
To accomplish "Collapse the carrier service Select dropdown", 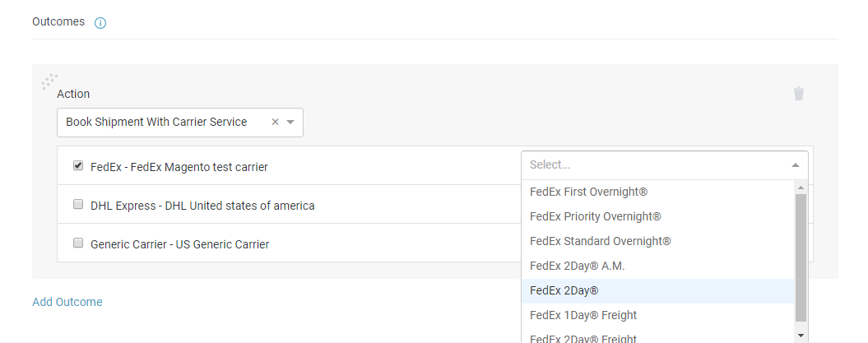I will pos(796,165).
